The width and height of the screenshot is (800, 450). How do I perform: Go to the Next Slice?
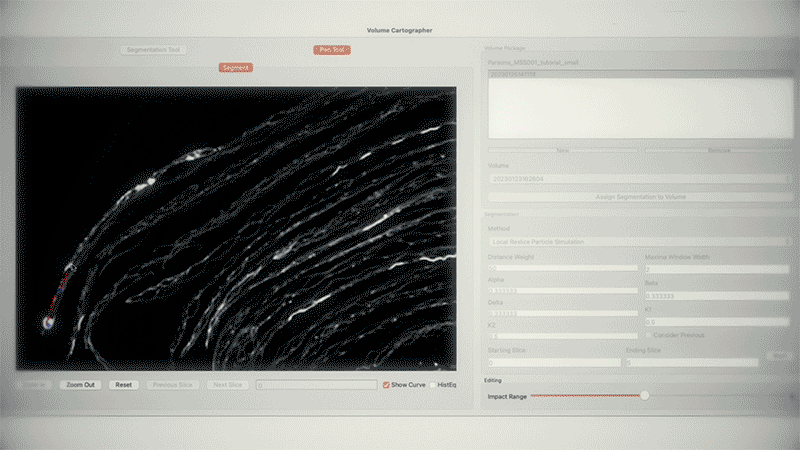click(228, 385)
